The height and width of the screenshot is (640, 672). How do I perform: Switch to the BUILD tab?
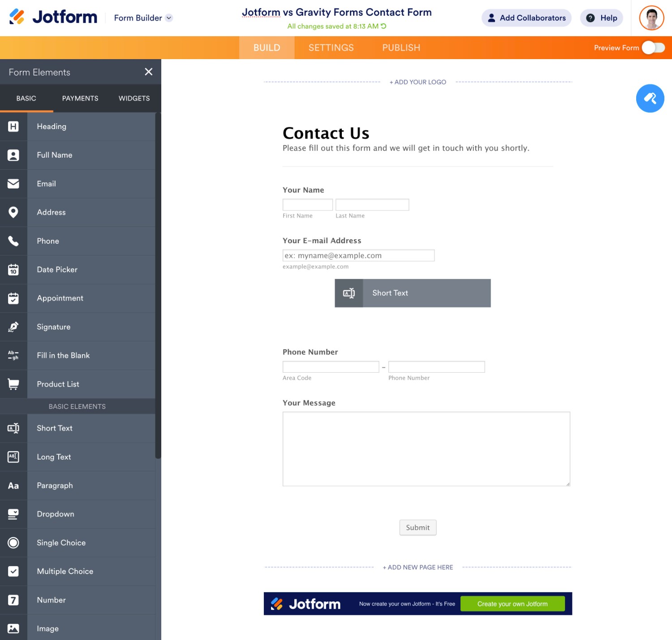tap(267, 47)
